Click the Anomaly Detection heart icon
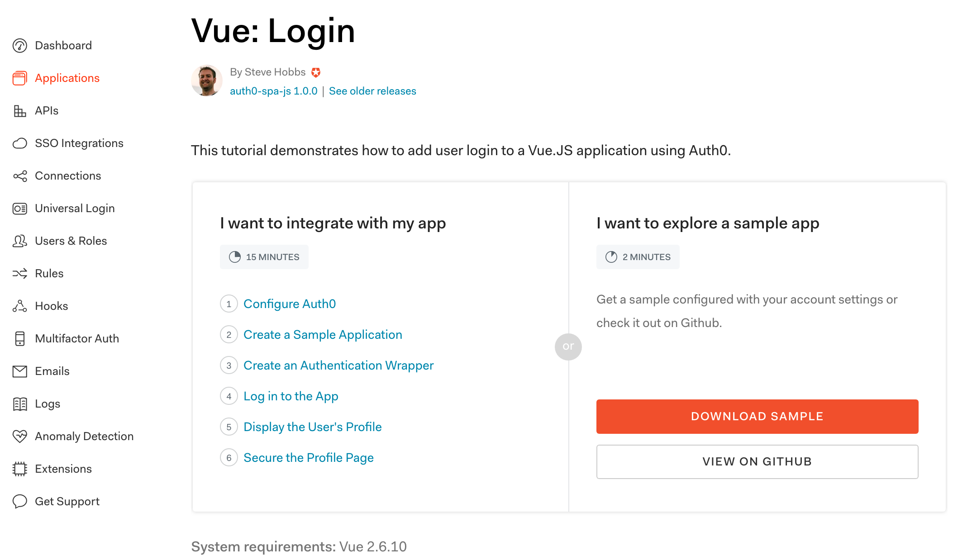Viewport: 972px width, 560px height. [x=20, y=437]
